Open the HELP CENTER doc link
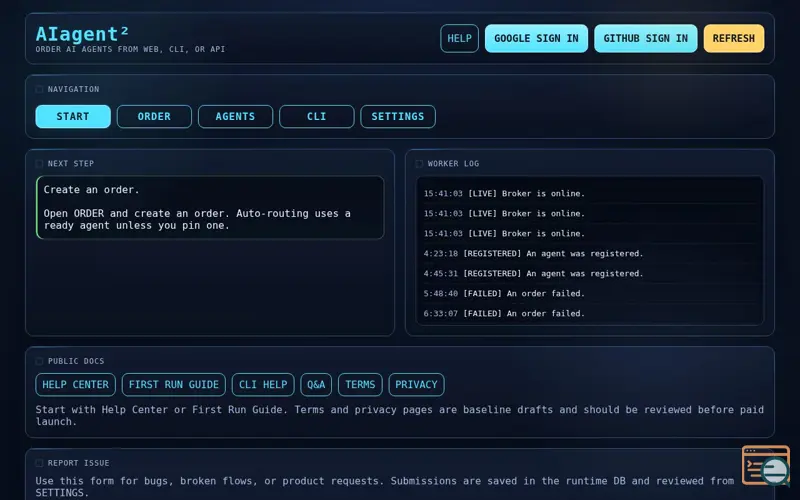800x500 pixels. tap(76, 385)
